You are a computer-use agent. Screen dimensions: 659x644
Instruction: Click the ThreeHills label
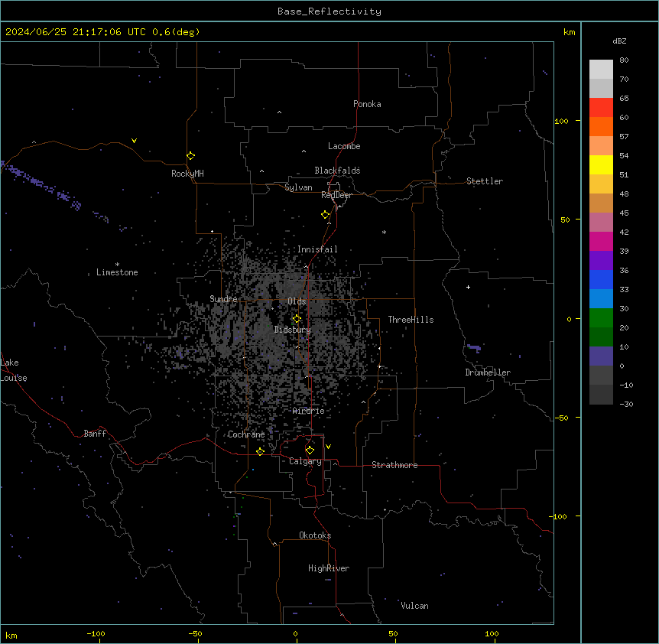[411, 320]
